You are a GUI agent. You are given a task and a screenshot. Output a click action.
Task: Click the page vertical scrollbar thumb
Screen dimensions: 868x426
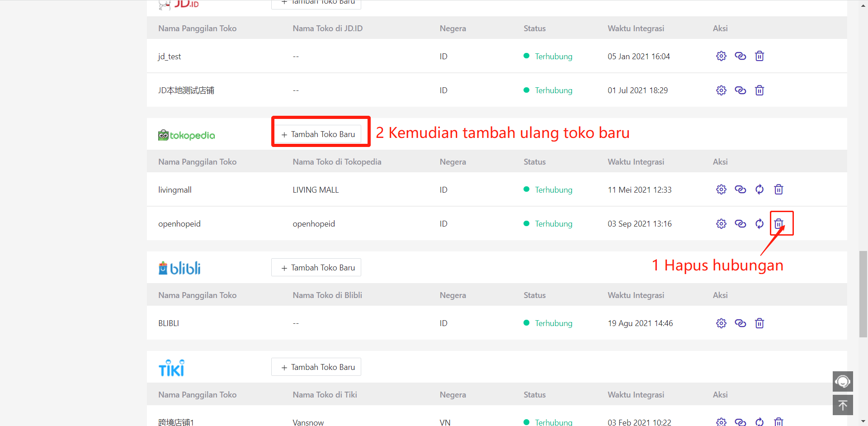click(x=863, y=294)
